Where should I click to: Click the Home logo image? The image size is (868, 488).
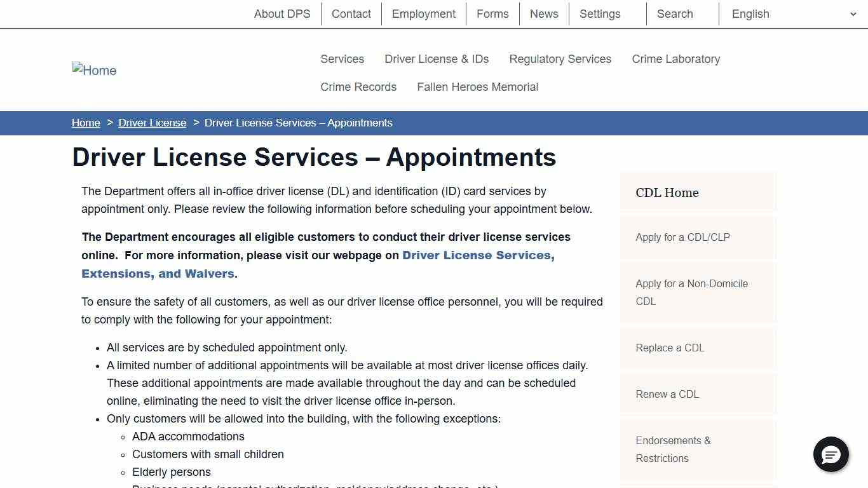(94, 70)
